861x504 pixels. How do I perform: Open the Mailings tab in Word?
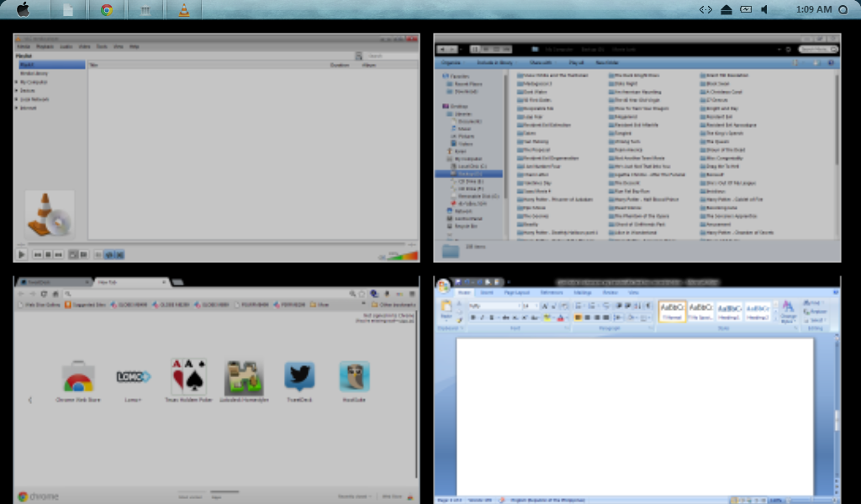(583, 293)
